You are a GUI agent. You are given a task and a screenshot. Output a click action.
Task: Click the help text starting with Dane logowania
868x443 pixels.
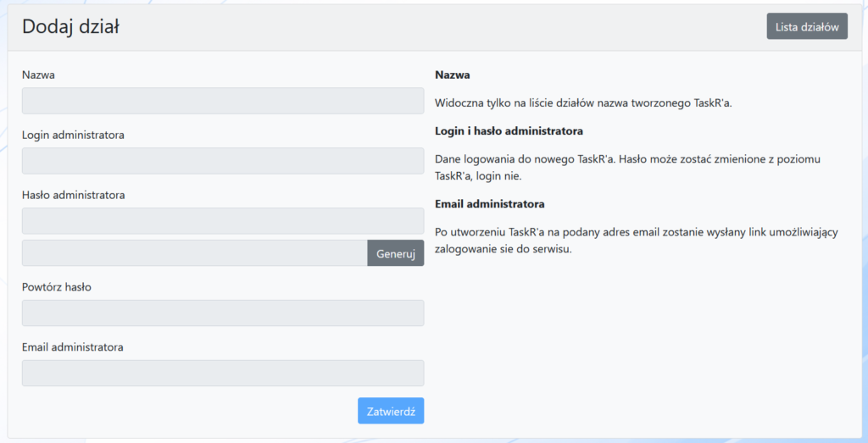(627, 168)
